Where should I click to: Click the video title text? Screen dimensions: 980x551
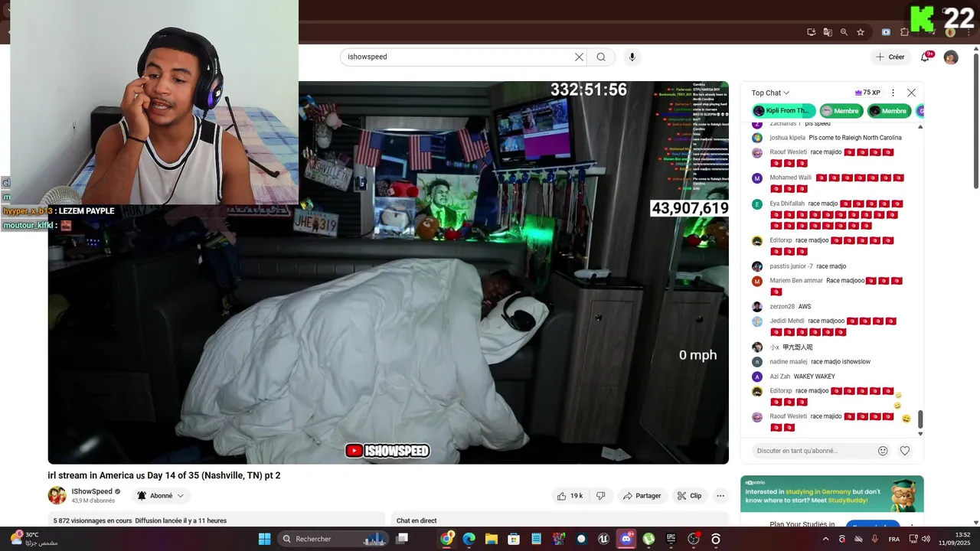coord(164,475)
